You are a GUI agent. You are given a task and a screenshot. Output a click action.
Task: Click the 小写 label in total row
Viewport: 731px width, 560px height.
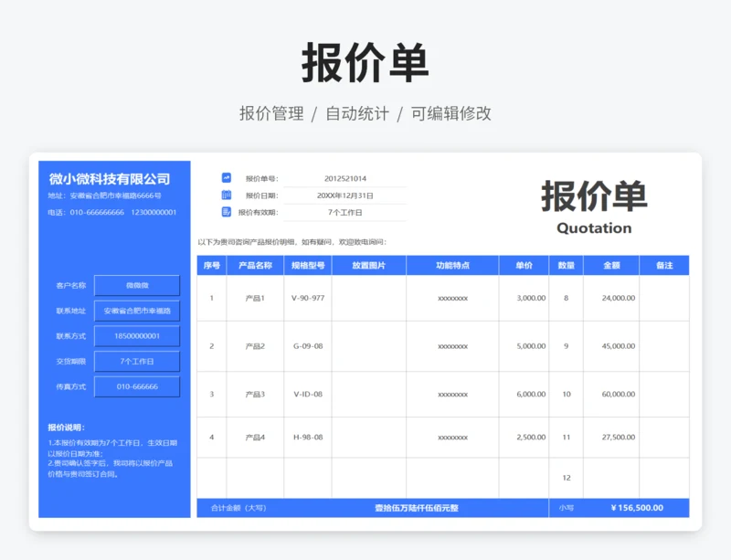click(567, 508)
